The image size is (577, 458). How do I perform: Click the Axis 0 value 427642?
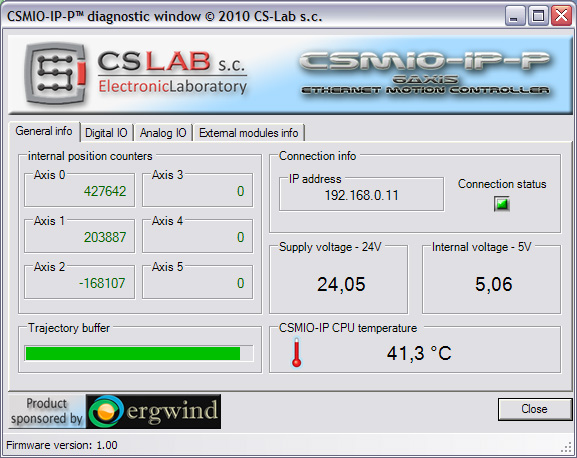(x=105, y=191)
